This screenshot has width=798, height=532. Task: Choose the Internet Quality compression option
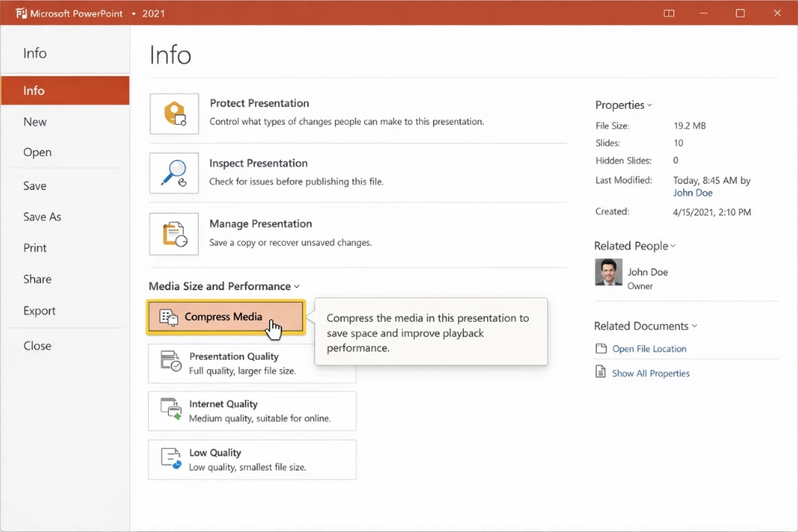point(252,411)
